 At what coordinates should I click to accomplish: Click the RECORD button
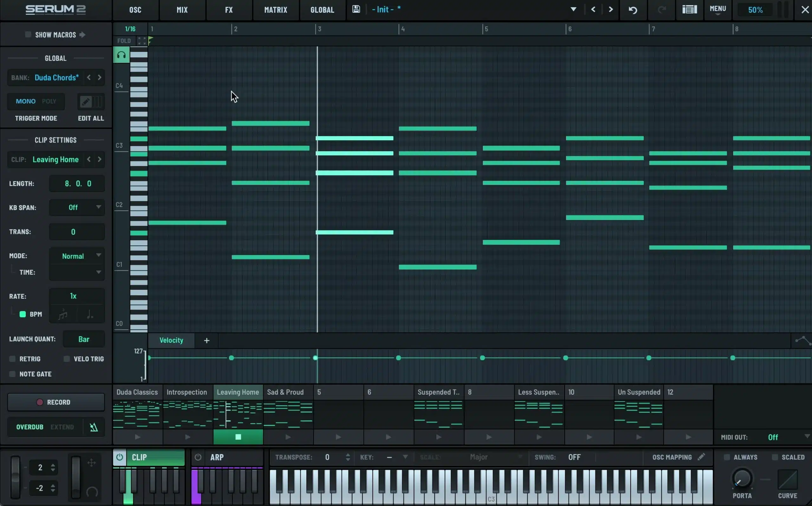(x=56, y=402)
